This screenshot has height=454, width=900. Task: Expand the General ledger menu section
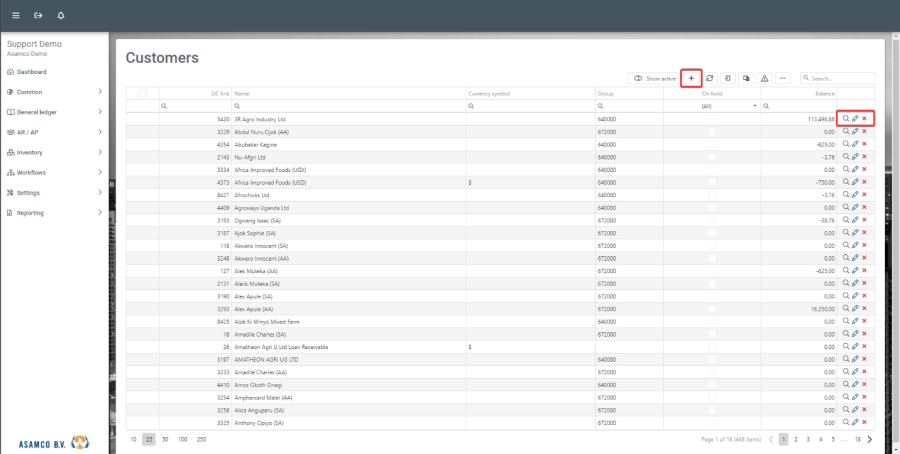[54, 112]
